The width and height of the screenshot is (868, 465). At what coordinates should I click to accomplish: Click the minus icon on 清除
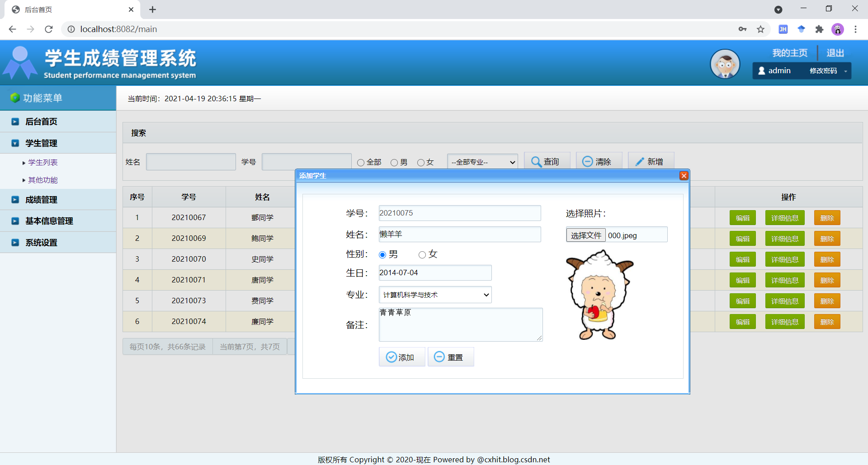click(587, 161)
